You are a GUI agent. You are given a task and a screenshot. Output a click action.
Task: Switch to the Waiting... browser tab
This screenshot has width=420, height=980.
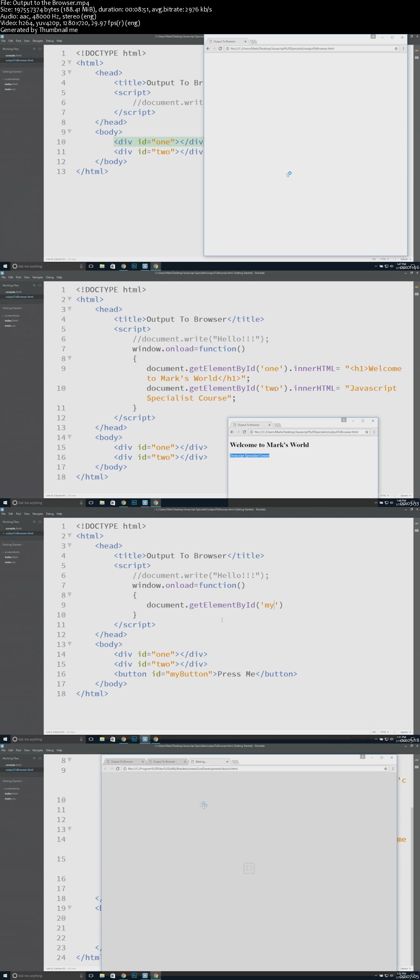(208, 762)
